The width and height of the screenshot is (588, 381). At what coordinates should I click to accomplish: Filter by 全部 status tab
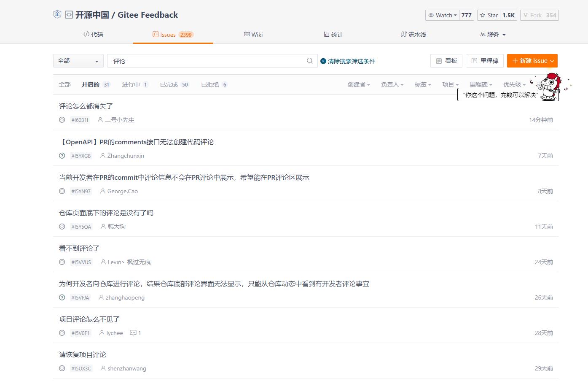(64, 84)
